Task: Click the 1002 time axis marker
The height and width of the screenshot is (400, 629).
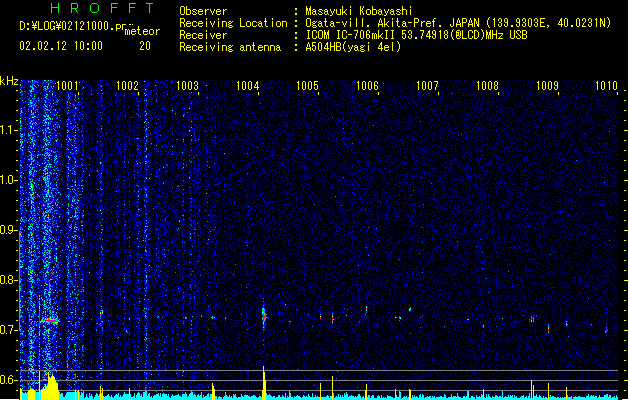Action: pyautogui.click(x=127, y=85)
